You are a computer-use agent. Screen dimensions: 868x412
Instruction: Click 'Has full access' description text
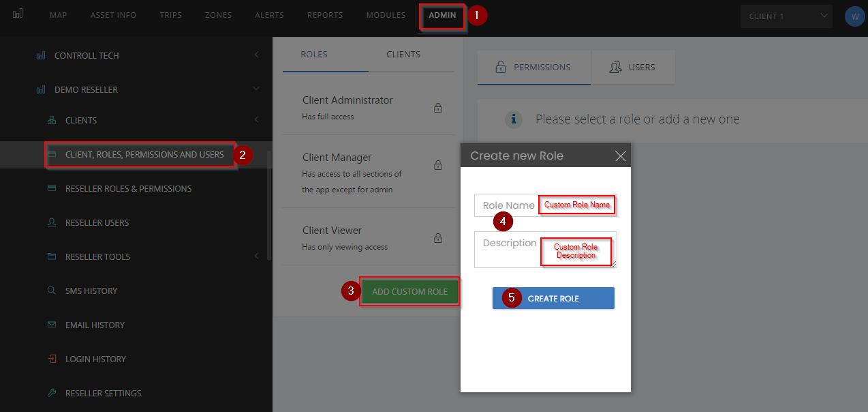(328, 117)
